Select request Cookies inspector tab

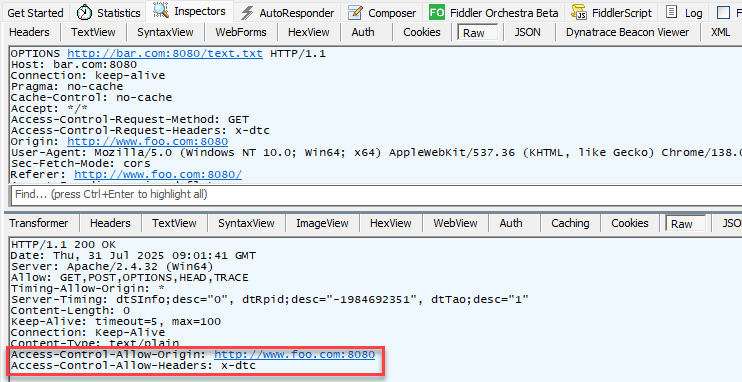coord(422,32)
